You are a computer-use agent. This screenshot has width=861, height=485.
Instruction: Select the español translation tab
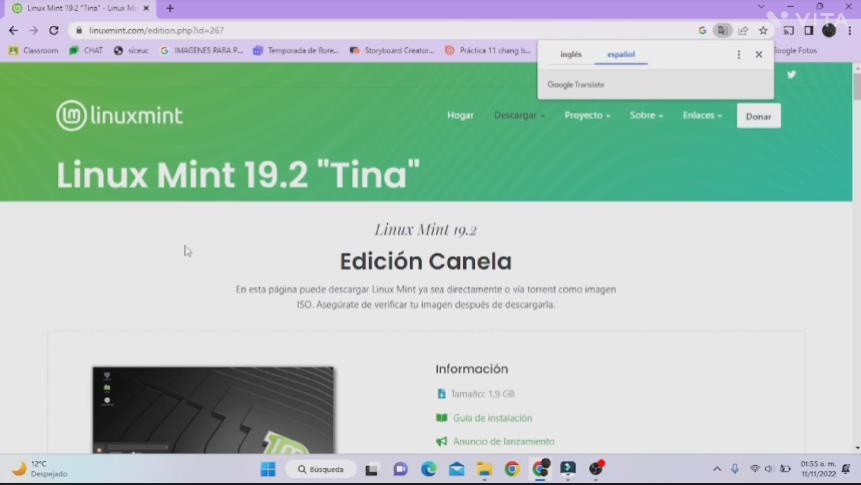pyautogui.click(x=621, y=54)
